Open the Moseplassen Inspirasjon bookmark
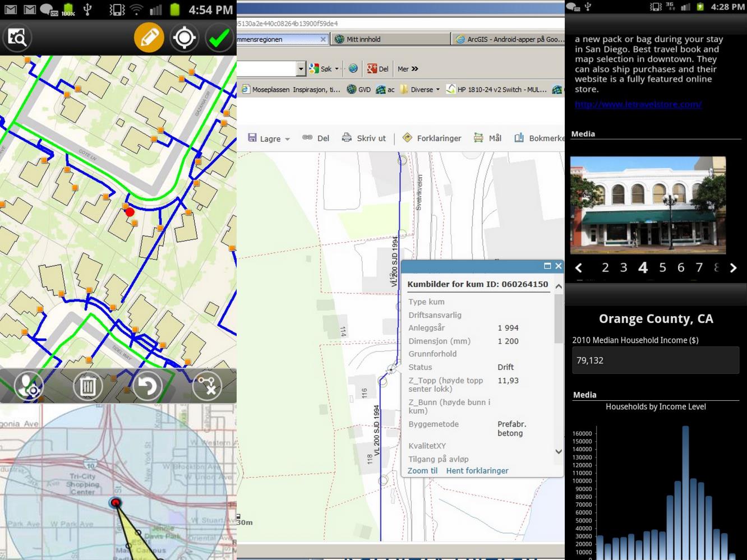This screenshot has height=560, width=747. (291, 89)
